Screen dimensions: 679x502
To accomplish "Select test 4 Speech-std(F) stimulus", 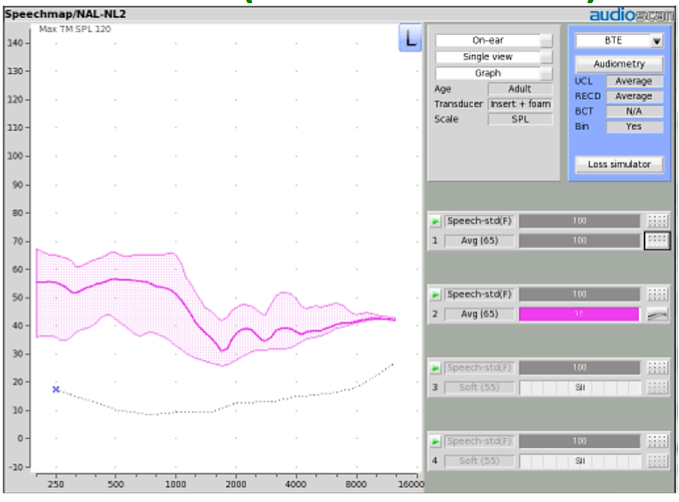I will pos(479,441).
